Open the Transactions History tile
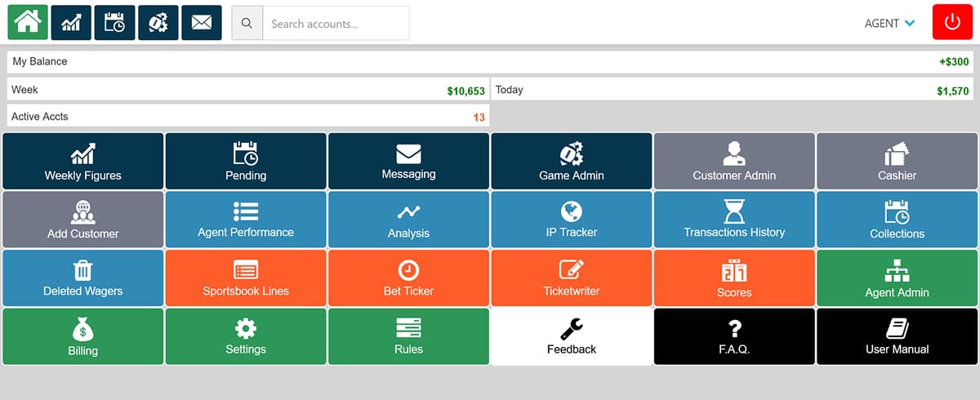980x400 pixels. (x=734, y=220)
